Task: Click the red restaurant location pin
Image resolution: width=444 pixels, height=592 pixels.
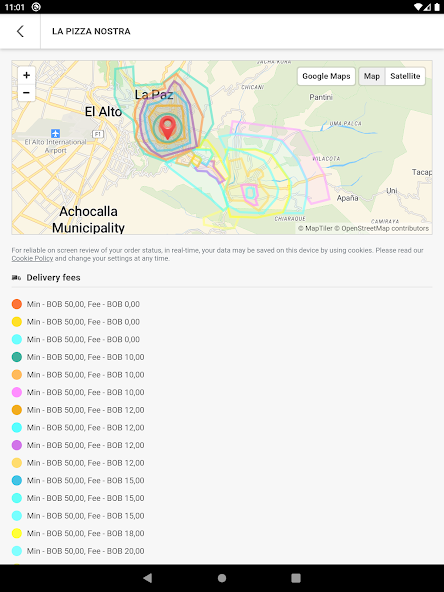Action: coord(168,128)
